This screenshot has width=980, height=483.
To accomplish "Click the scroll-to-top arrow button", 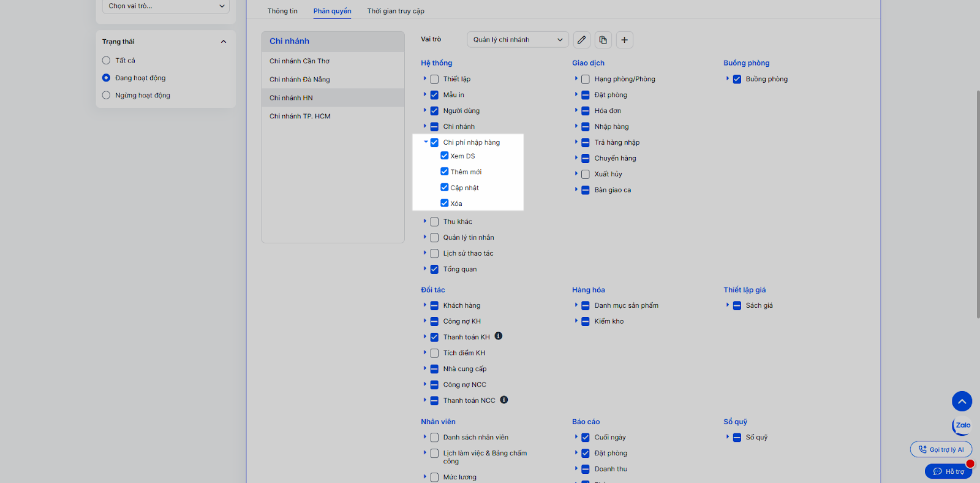I will tap(962, 401).
